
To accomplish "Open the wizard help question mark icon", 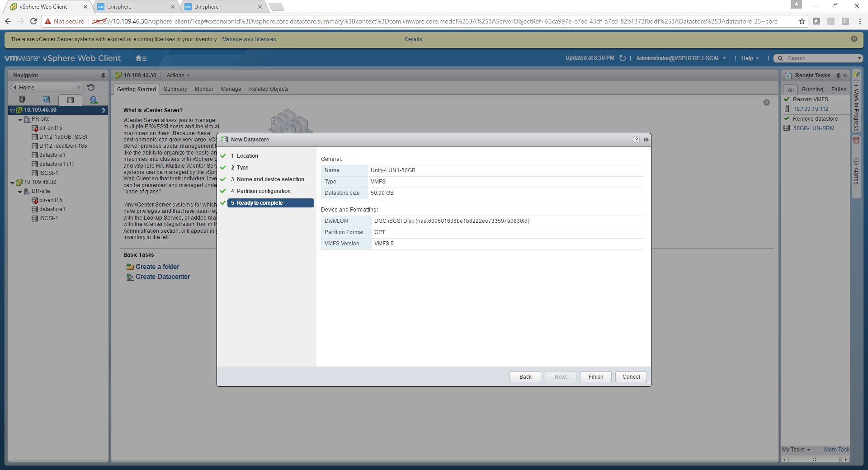I will 636,140.
